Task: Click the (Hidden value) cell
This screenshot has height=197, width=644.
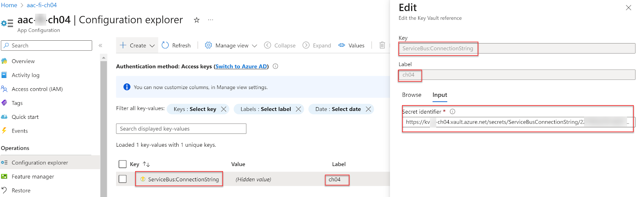Action: click(253, 179)
